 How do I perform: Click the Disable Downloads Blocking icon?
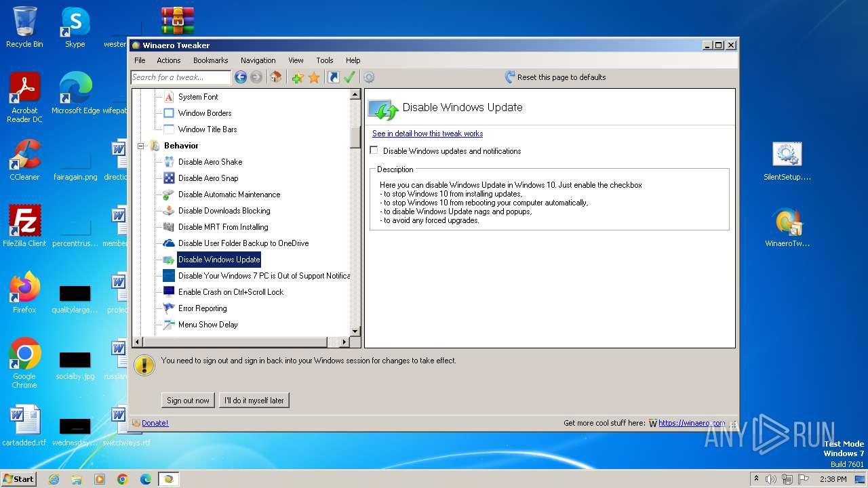tap(169, 211)
